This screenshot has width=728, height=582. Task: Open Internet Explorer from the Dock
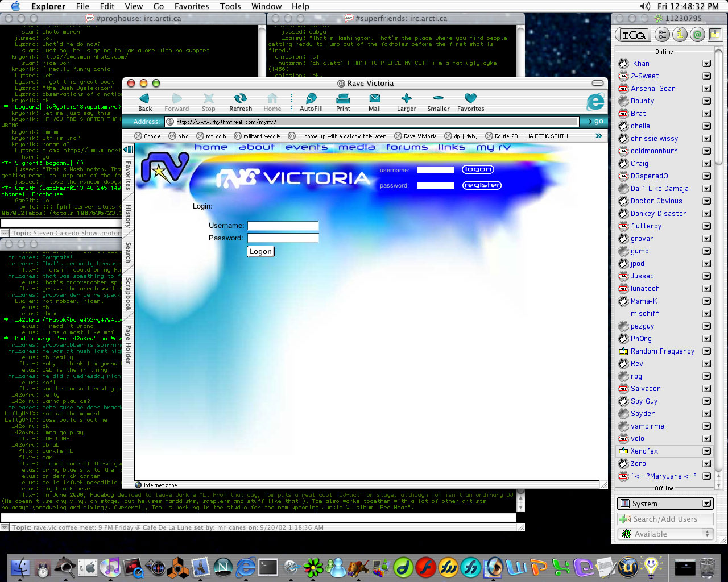pos(245,567)
